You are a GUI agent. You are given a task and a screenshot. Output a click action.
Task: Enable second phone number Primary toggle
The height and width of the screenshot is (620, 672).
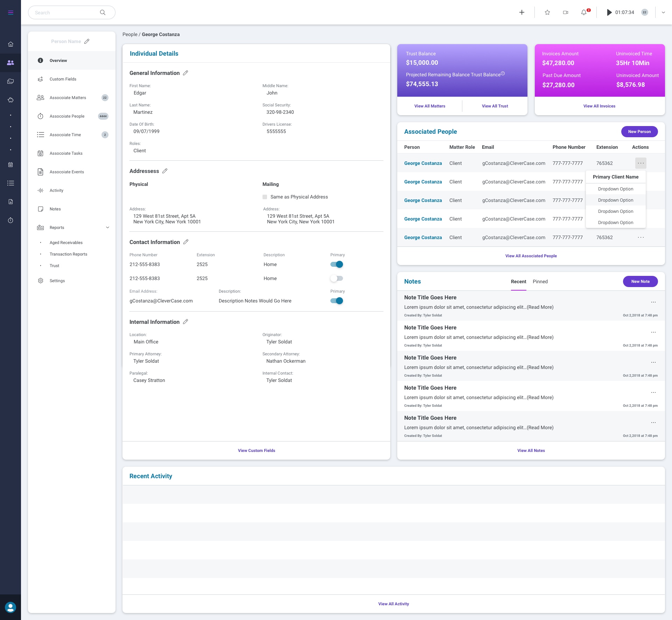click(x=337, y=279)
